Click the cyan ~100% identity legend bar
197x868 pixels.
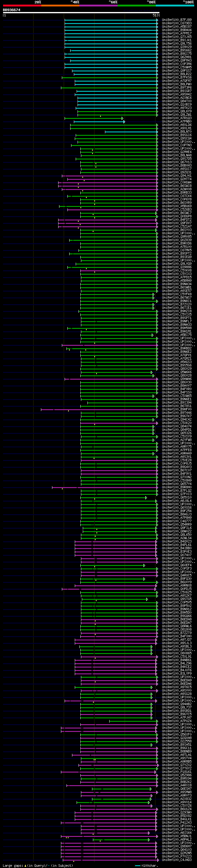[175, 6]
